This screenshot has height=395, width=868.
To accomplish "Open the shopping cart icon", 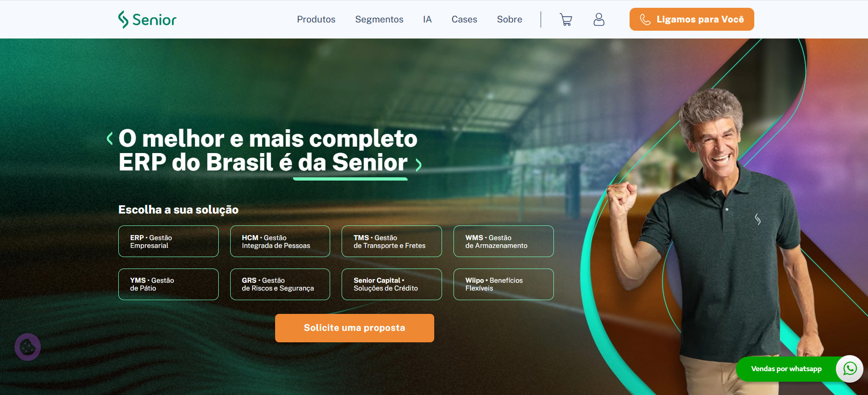I will pyautogui.click(x=566, y=19).
